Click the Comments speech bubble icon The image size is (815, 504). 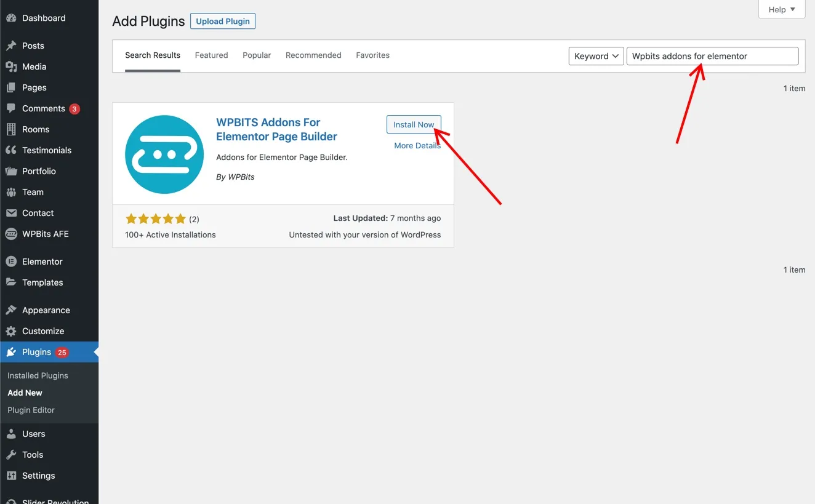tap(11, 108)
